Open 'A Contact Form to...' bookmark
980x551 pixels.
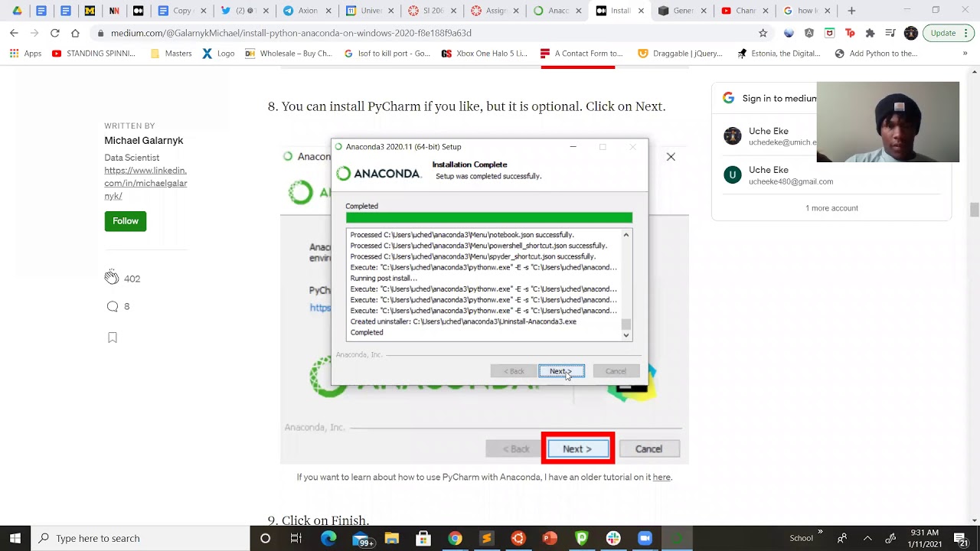pos(582,54)
